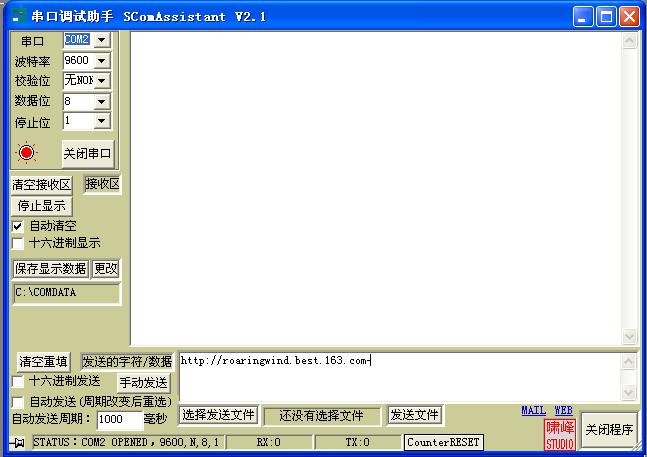Enable 十六进制显示 hex display checkbox
Viewport: 647px width, 457px height.
pos(18,242)
